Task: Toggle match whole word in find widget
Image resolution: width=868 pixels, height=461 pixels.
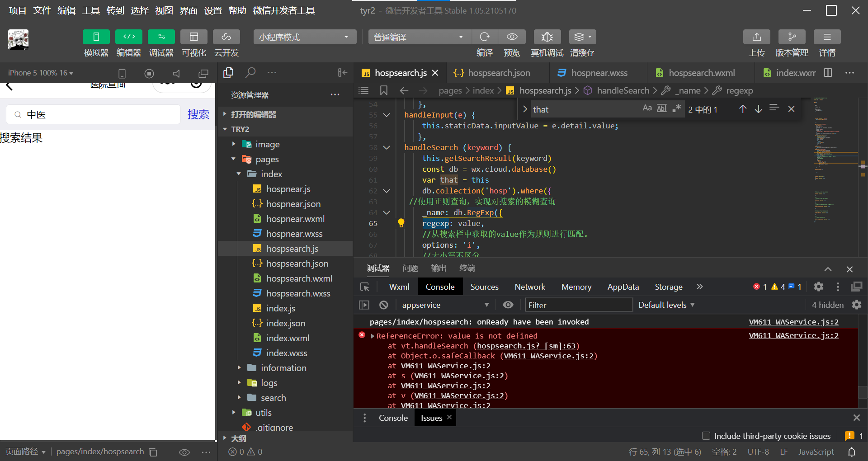Action: (662, 108)
